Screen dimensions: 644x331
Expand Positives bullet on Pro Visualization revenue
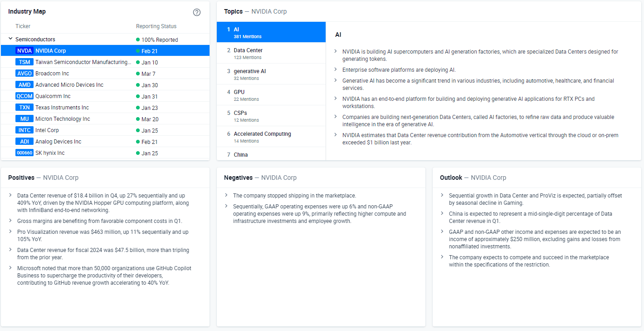(x=10, y=232)
